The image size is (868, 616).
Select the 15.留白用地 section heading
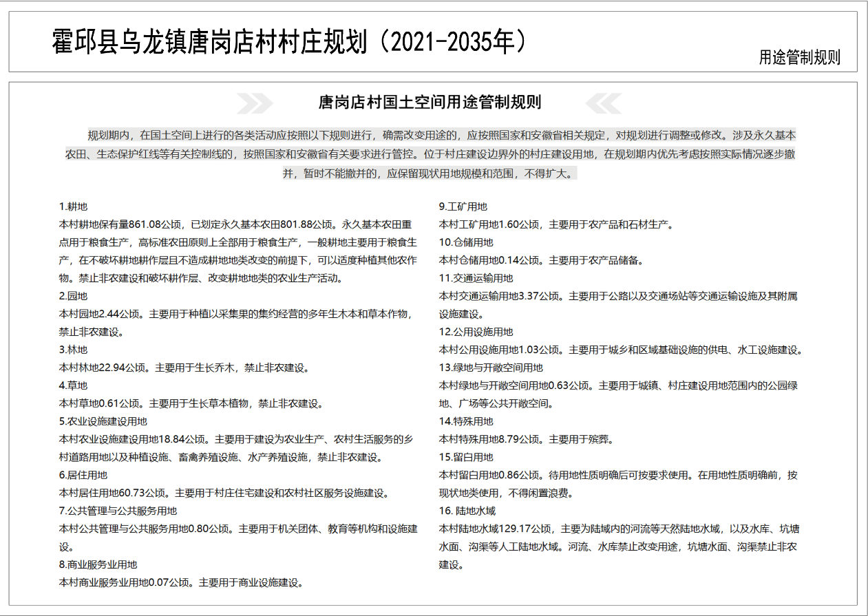(x=466, y=457)
